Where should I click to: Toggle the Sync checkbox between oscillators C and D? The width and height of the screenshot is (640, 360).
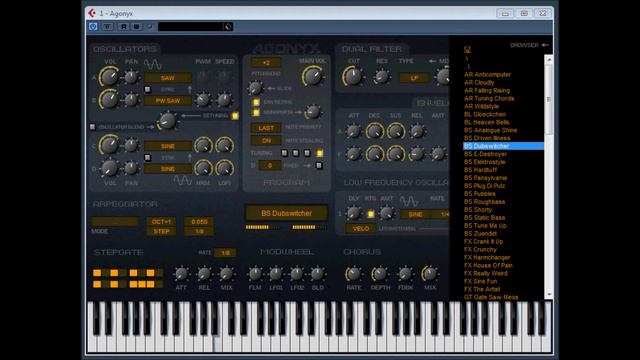click(x=148, y=157)
